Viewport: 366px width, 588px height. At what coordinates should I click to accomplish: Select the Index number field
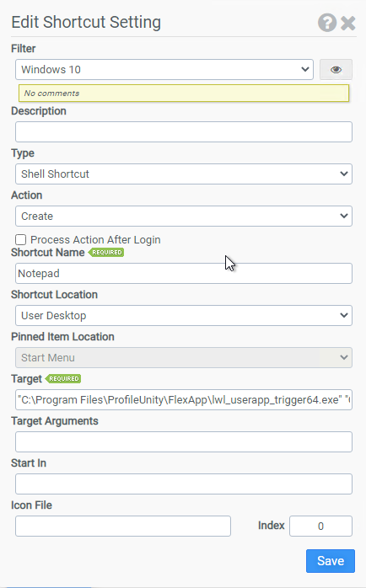[x=320, y=527]
